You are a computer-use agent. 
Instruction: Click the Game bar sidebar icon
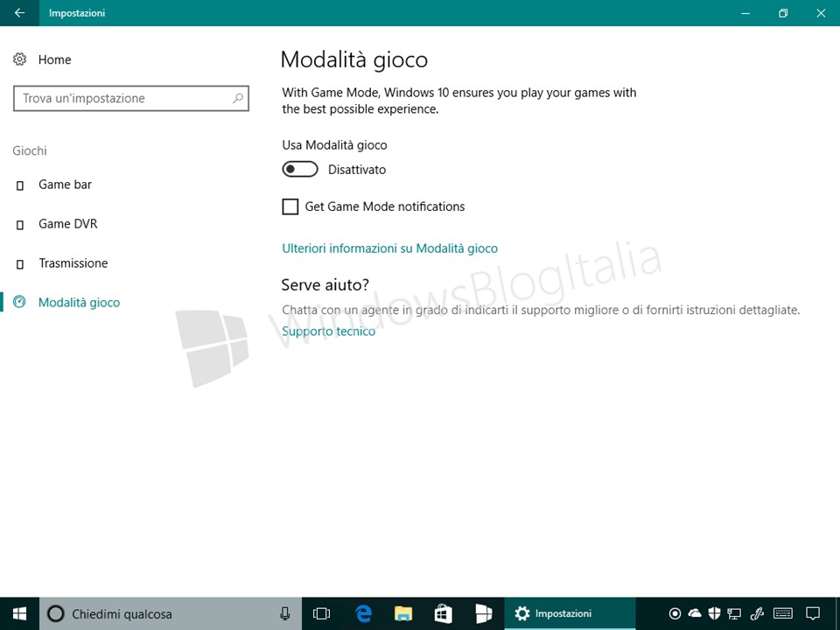(20, 185)
